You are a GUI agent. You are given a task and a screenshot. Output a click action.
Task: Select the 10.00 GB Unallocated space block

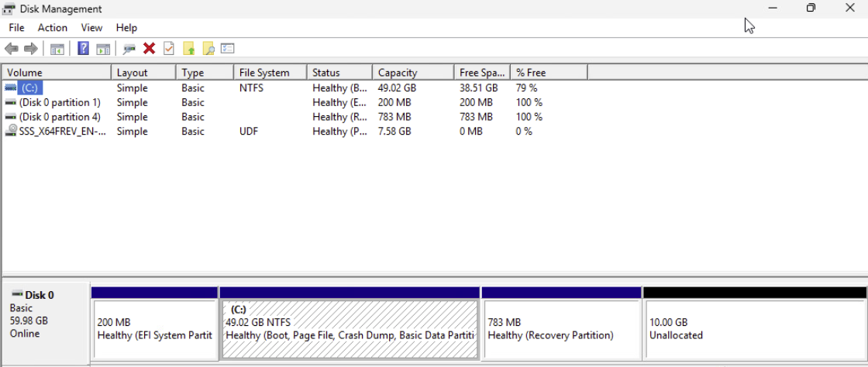tap(753, 329)
